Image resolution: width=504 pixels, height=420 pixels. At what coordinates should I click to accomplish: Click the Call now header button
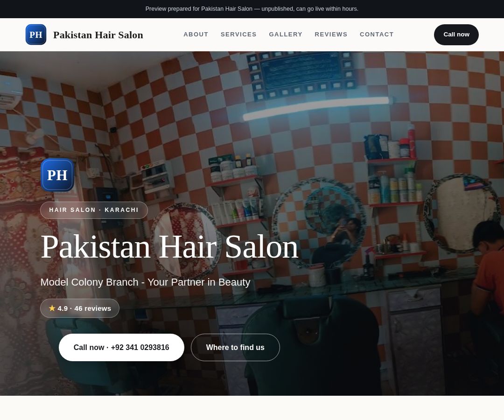[x=456, y=35]
